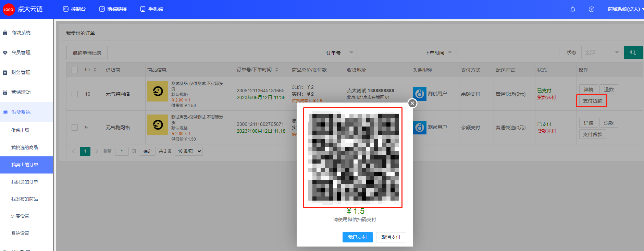Click the 财务管理 sidebar icon

(5, 73)
